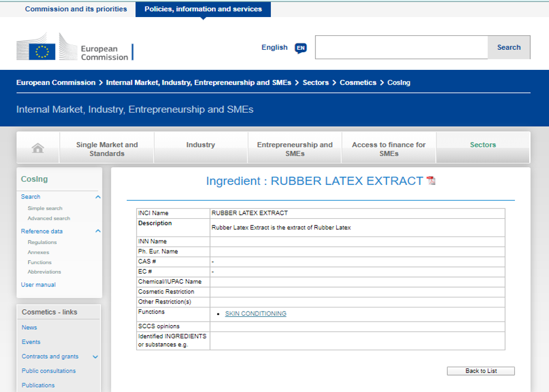Select Policies, information and services tab
The width and height of the screenshot is (549, 392).
click(x=203, y=9)
